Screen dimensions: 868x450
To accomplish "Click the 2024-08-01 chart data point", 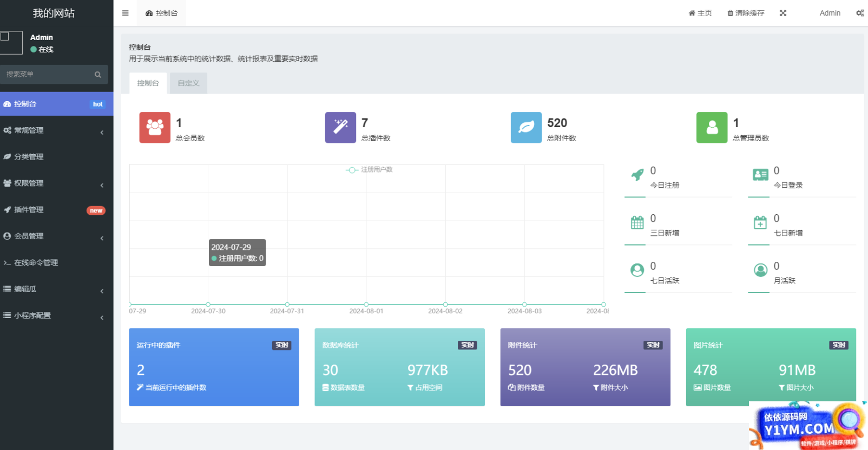I will [x=366, y=305].
